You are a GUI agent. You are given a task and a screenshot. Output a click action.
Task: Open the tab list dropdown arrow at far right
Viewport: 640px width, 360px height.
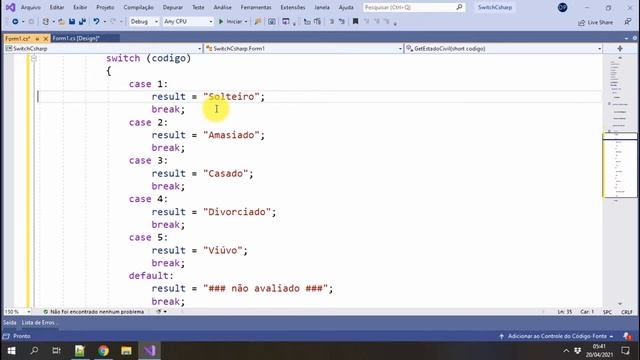tap(627, 38)
